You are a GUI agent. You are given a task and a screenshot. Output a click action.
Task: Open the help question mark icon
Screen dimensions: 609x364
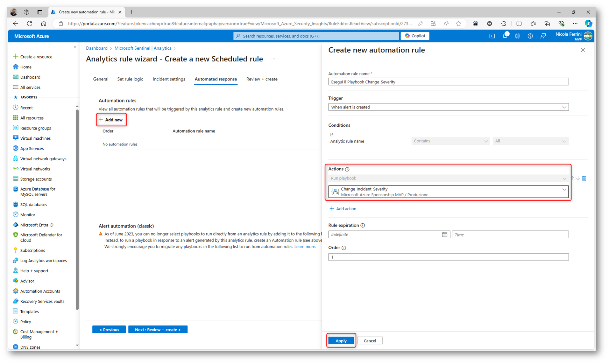coord(530,36)
